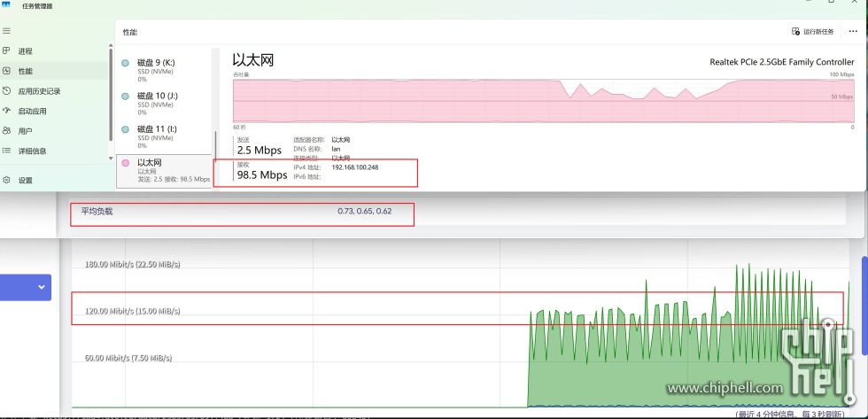Select 以太网 item in performance list

click(164, 170)
